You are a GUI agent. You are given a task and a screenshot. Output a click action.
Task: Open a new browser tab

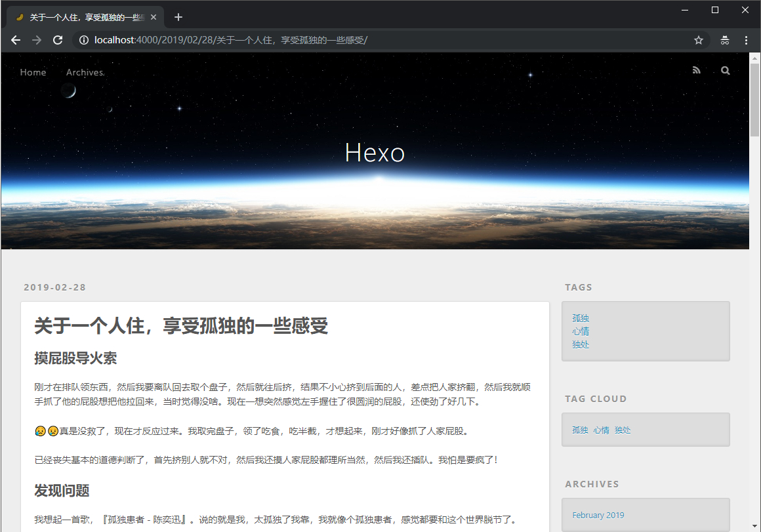coord(178,17)
